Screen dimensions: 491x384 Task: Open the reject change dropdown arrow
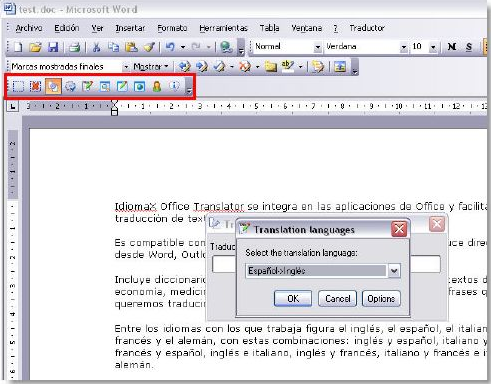[x=257, y=67]
